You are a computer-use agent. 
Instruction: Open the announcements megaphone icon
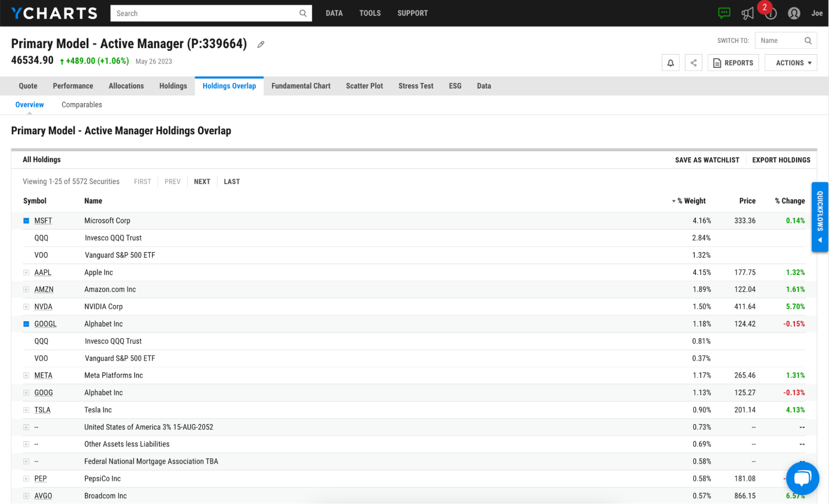747,13
